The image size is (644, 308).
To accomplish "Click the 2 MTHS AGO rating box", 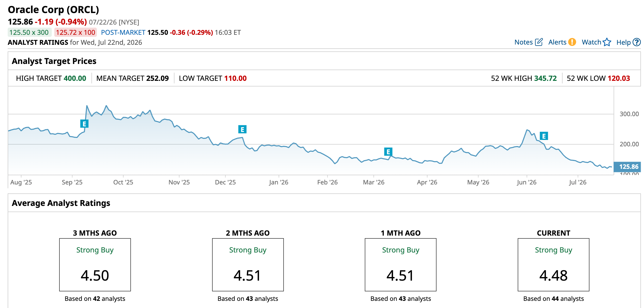I will tap(248, 265).
